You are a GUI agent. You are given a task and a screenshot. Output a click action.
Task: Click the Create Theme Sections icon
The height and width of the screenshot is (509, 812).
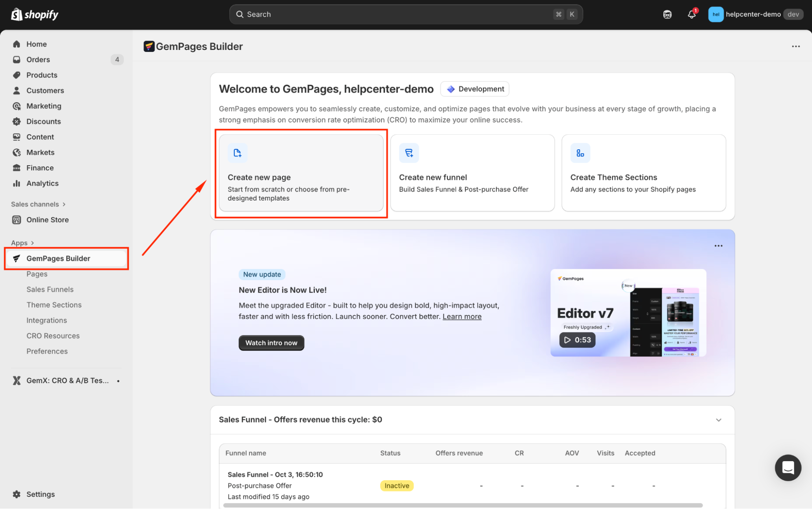tap(580, 153)
